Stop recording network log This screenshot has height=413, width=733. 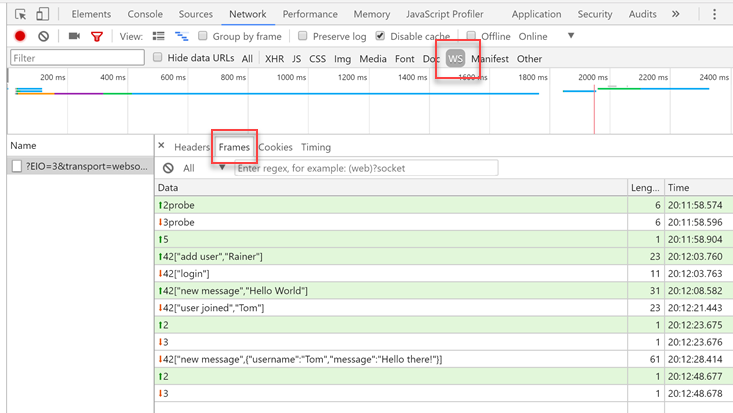(20, 37)
